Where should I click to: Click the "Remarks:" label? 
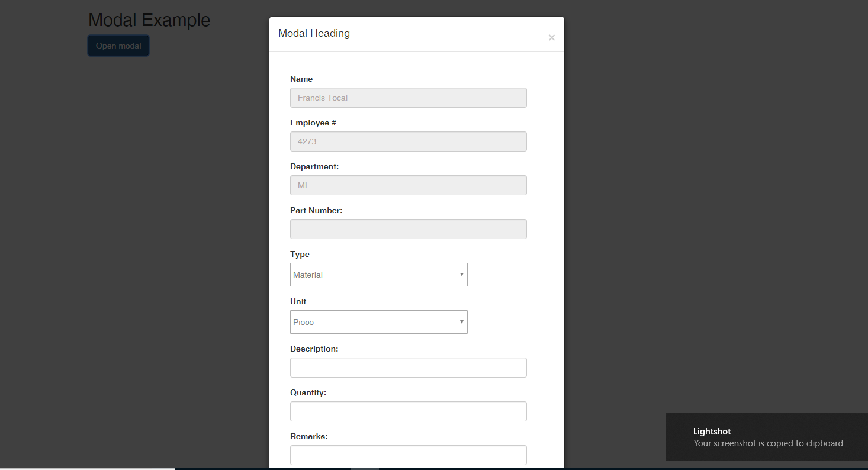coord(309,436)
